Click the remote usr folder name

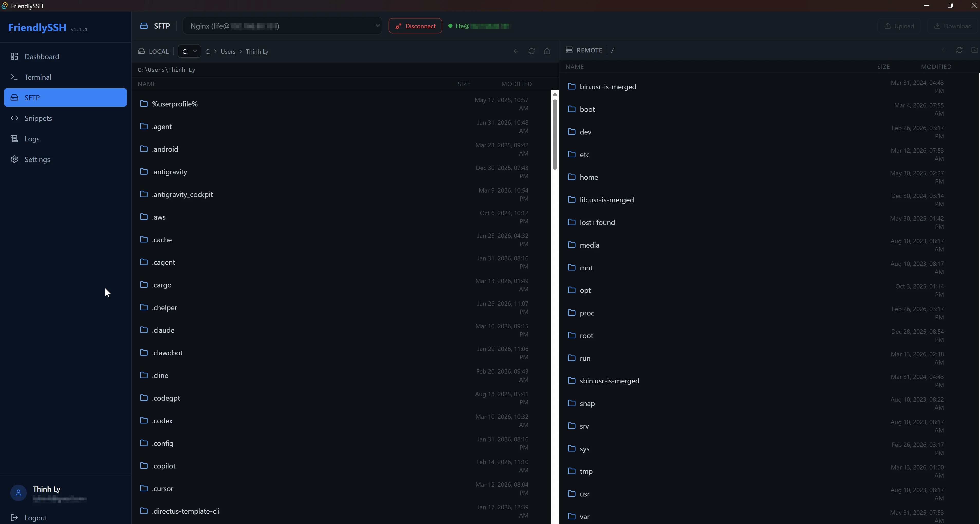pos(584,494)
